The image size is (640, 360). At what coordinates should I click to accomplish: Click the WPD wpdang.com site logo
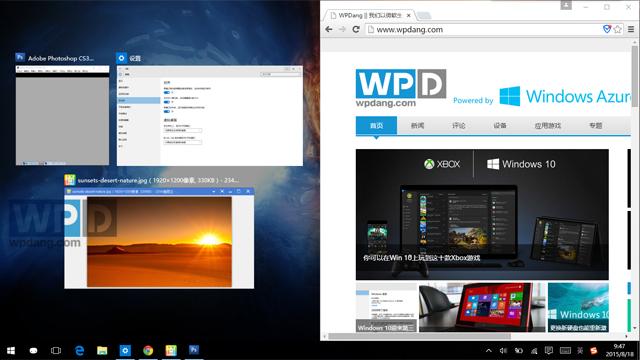[400, 88]
